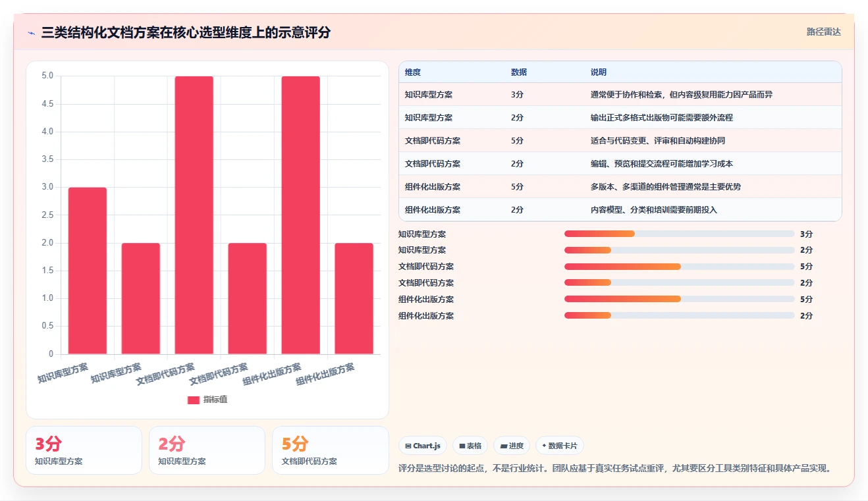The width and height of the screenshot is (868, 501).
Task: Click the 3.5 tick on the y-axis
Action: pos(47,159)
